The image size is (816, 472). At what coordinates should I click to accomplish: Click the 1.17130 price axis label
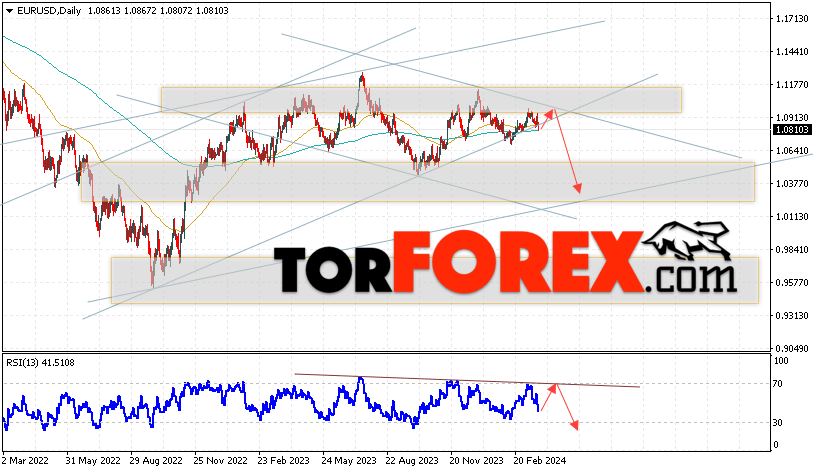pos(792,19)
